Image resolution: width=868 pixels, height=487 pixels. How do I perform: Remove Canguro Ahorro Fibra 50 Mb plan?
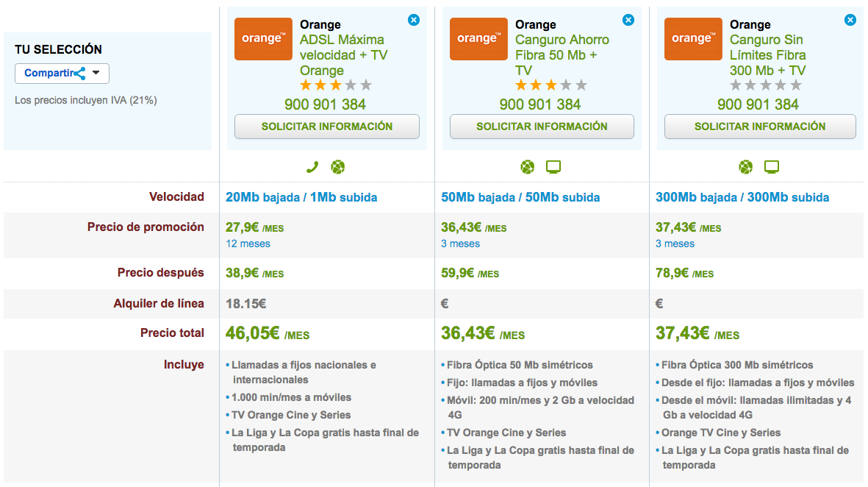(x=628, y=20)
